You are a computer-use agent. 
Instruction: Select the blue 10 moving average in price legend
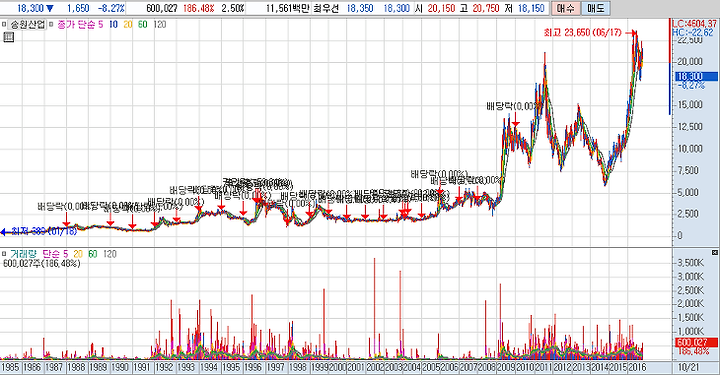[x=113, y=24]
